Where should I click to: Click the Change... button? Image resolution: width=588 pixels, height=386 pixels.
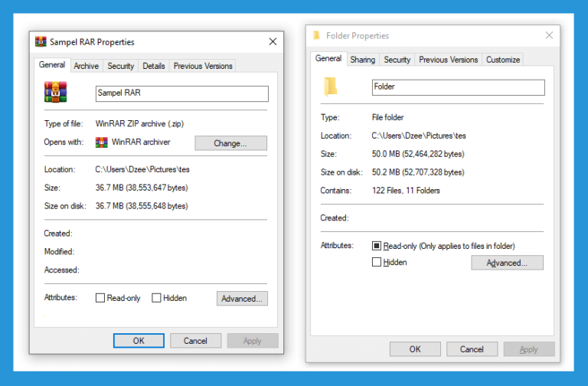(x=230, y=143)
